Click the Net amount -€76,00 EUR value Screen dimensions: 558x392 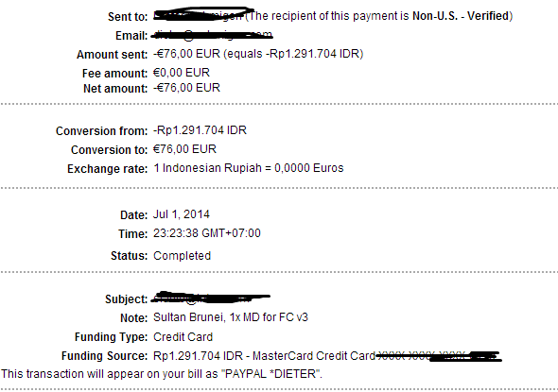[x=186, y=88]
